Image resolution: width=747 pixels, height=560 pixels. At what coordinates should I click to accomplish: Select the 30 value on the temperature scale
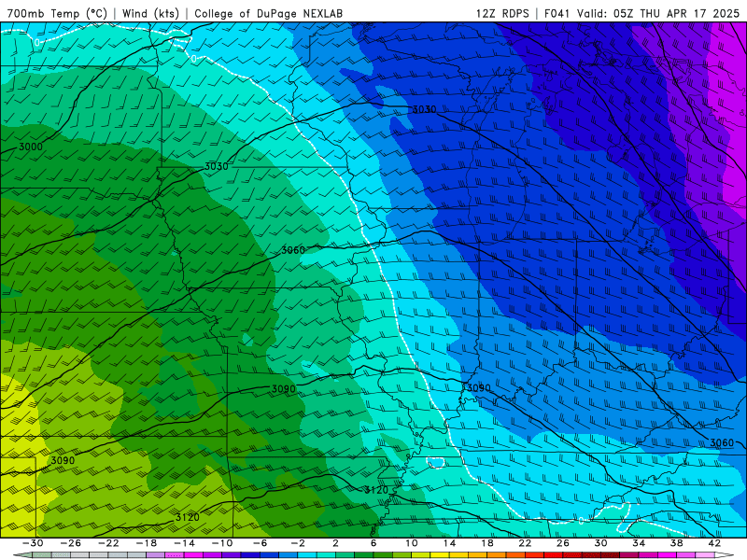[600, 543]
